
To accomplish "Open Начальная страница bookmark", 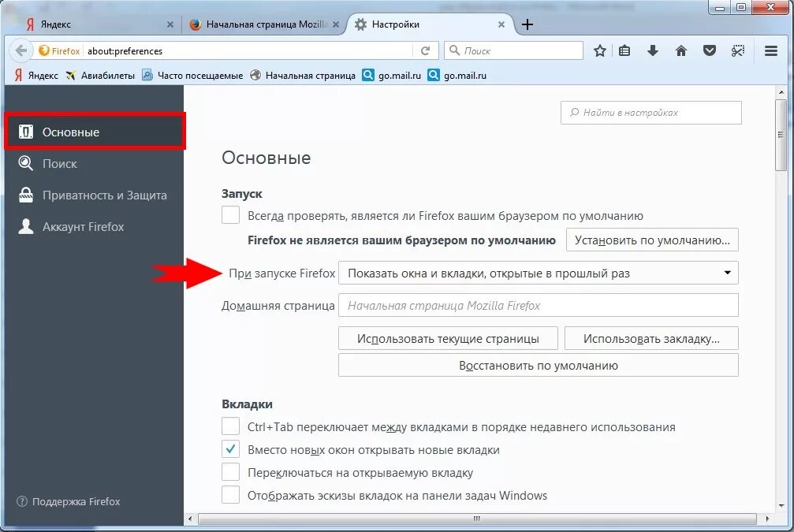I will [x=303, y=76].
